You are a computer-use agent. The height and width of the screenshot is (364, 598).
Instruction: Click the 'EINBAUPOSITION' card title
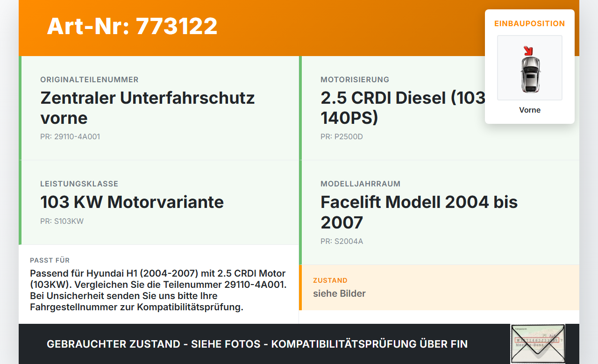(530, 23)
